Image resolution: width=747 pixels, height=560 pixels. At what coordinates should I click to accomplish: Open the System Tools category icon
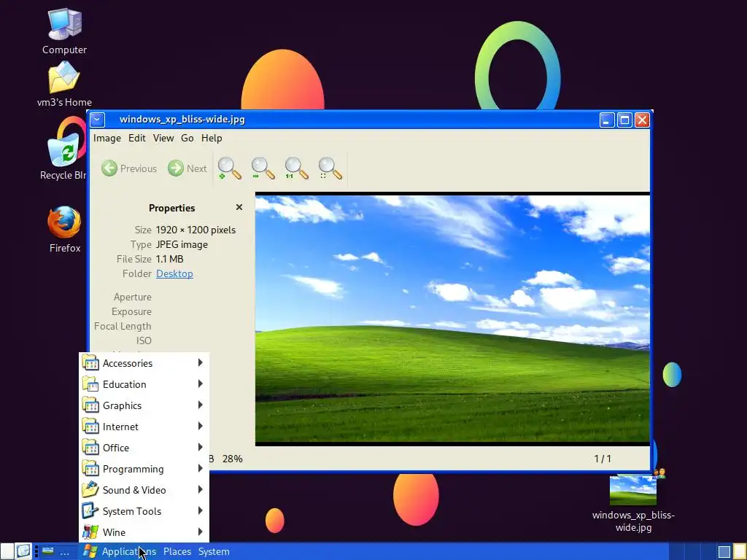coord(90,511)
